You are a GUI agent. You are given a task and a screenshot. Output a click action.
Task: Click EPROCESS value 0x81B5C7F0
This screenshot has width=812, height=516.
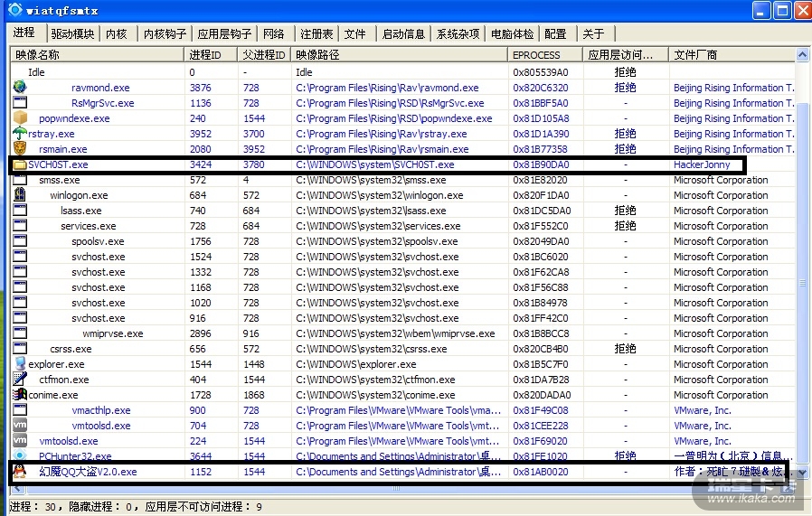pyautogui.click(x=541, y=364)
